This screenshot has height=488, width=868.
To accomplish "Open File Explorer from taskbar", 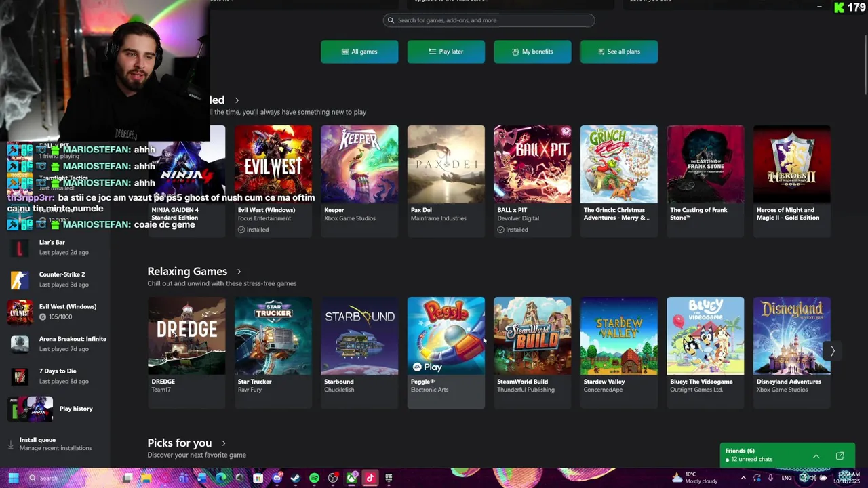I will click(146, 478).
